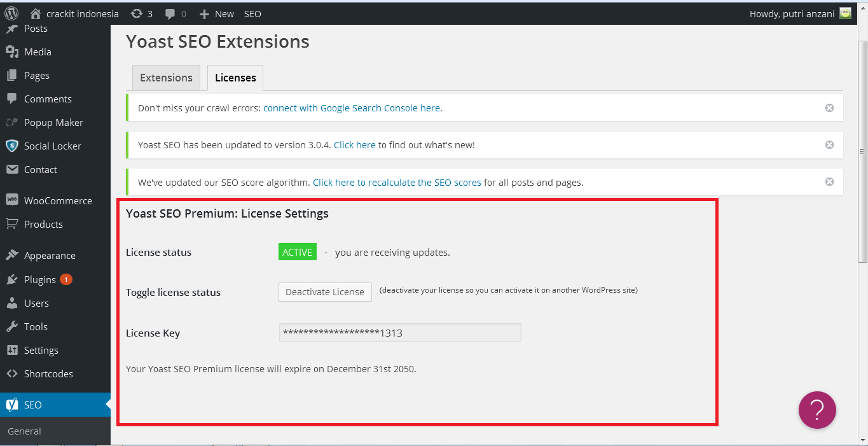Click the recalculate the SEO scores link
Viewport: 868px width, 446px height.
[397, 183]
